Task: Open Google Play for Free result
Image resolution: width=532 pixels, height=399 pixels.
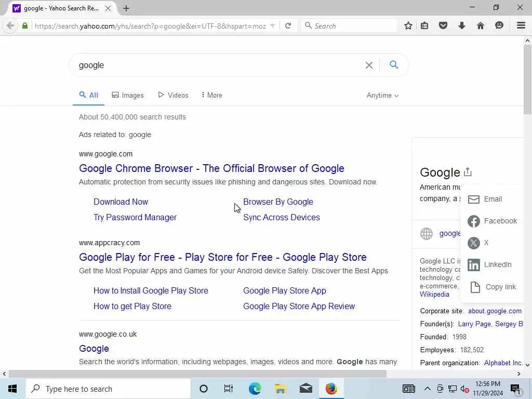Action: click(x=223, y=257)
